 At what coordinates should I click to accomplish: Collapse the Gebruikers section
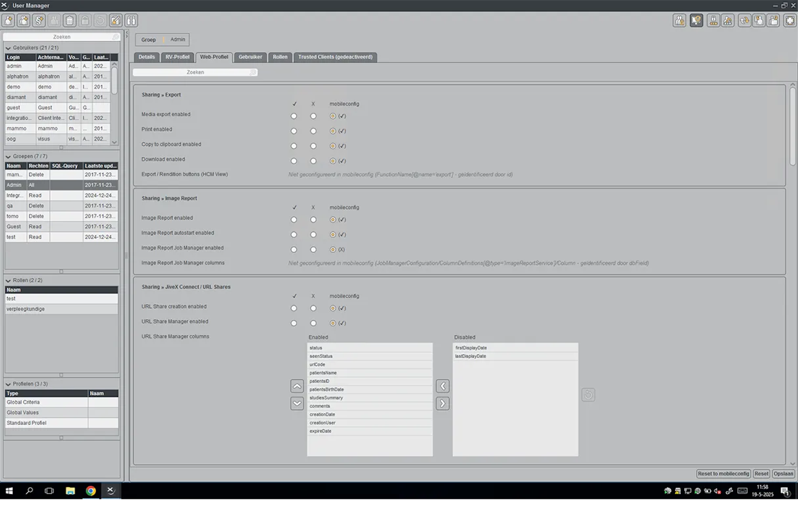pos(8,48)
